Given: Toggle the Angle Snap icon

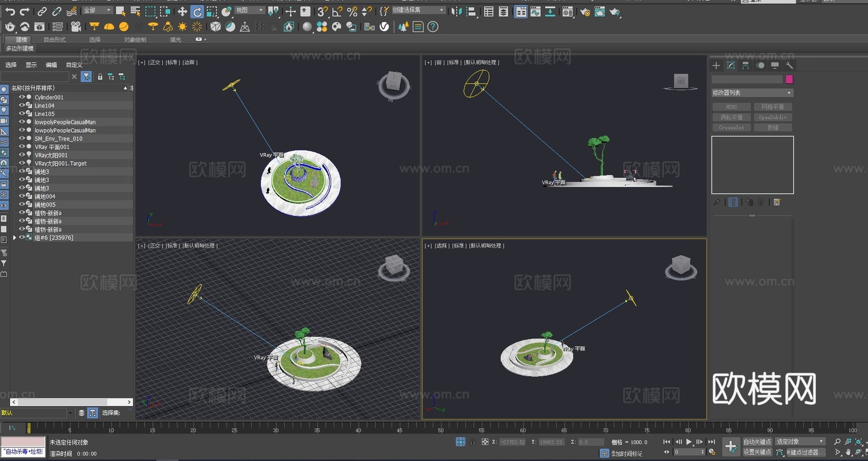Looking at the screenshot, I should [x=338, y=12].
